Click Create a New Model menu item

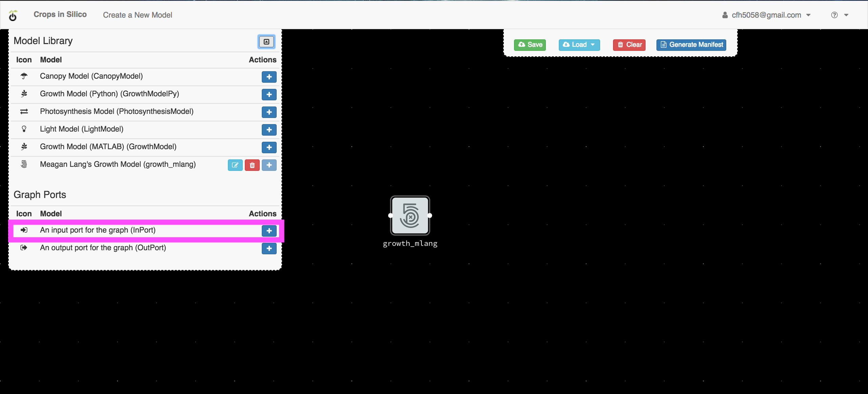[x=137, y=15]
